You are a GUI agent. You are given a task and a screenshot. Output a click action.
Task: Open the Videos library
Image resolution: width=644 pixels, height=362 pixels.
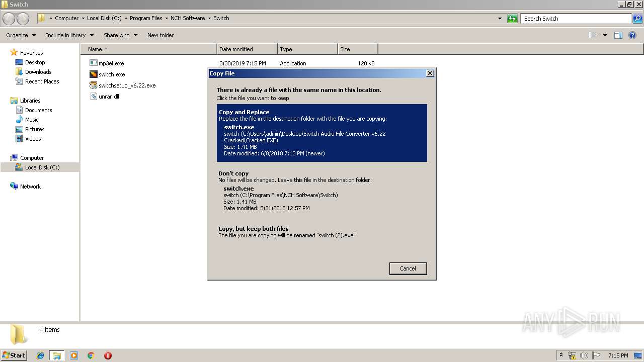click(x=33, y=139)
